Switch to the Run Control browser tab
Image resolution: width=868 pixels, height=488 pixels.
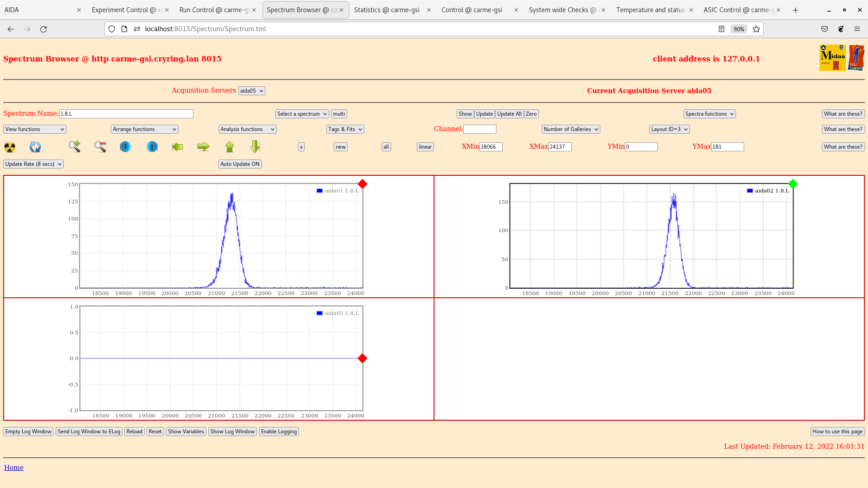[214, 10]
